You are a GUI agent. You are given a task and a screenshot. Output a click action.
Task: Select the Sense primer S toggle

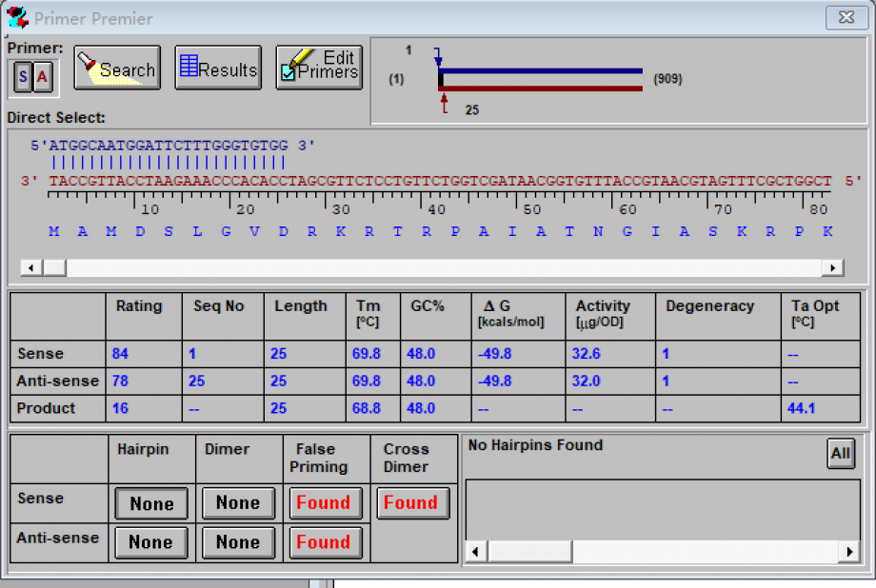pos(23,77)
